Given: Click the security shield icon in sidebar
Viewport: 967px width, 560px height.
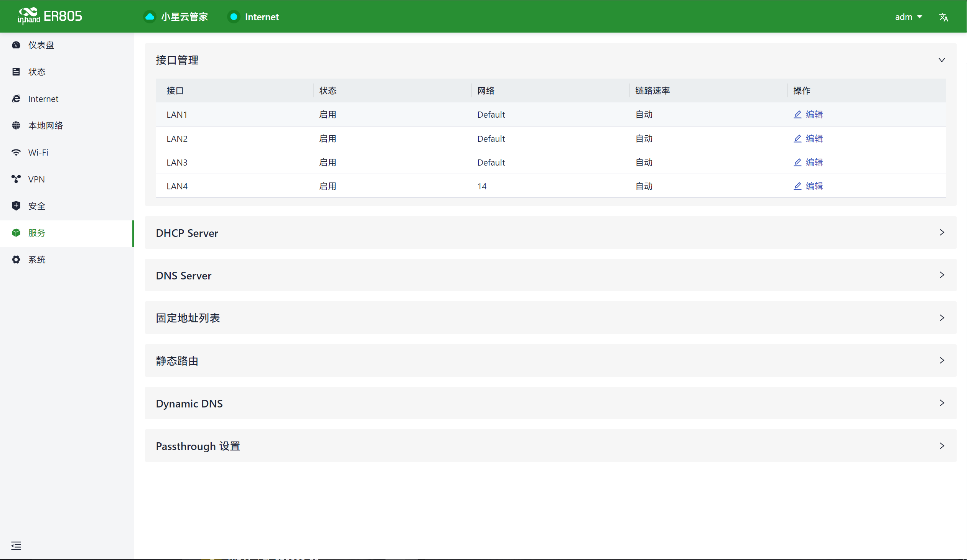Looking at the screenshot, I should [16, 206].
